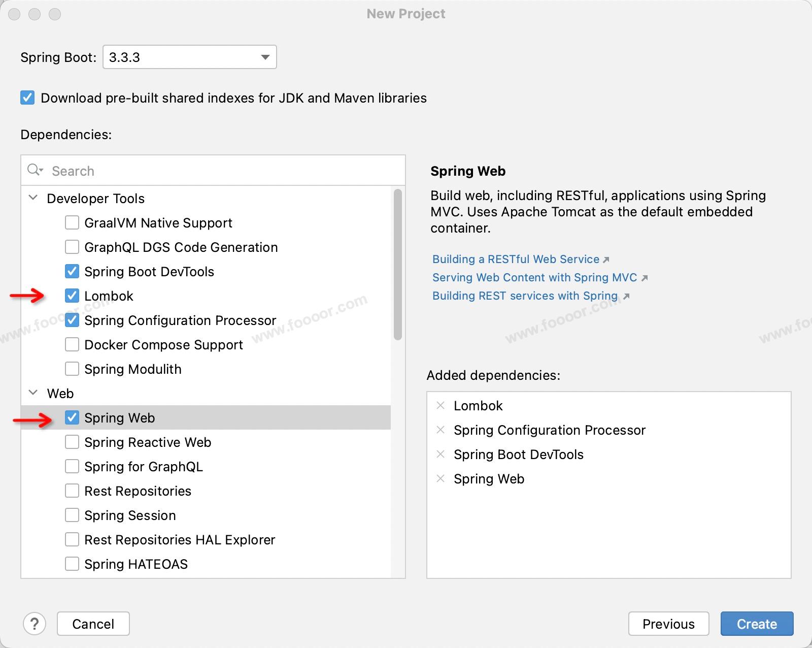Focus the dependency search field
This screenshot has height=648, width=812.
(223, 171)
